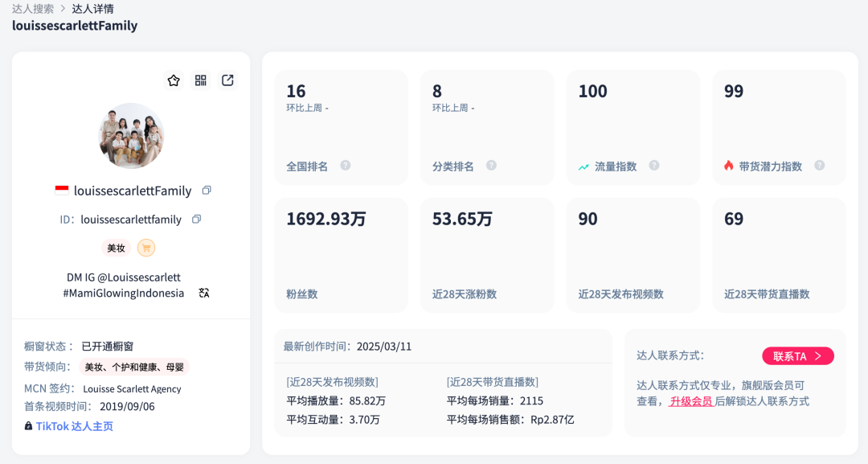Click the translate bio icon
Viewport: 868px width, 464px height.
tap(204, 294)
